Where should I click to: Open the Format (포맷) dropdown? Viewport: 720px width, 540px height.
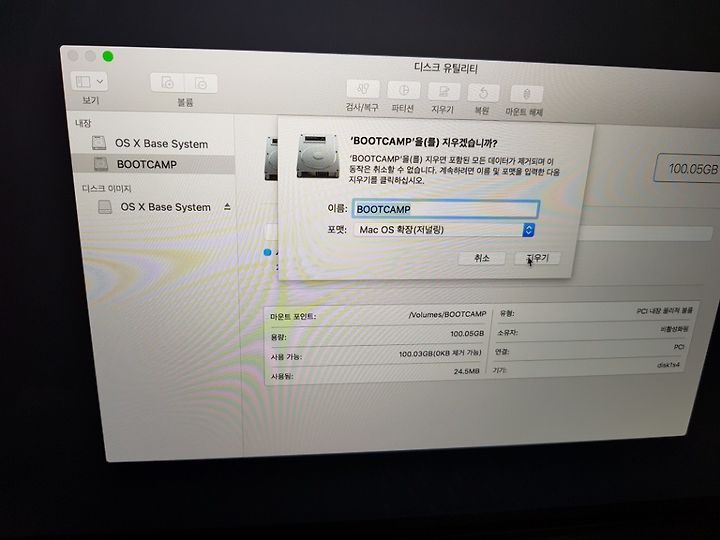coord(444,230)
